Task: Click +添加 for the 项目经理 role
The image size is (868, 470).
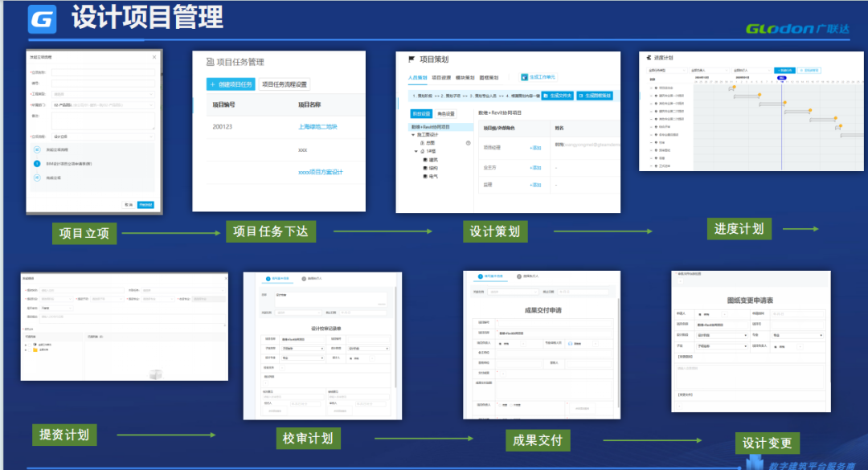Action: pyautogui.click(x=535, y=148)
